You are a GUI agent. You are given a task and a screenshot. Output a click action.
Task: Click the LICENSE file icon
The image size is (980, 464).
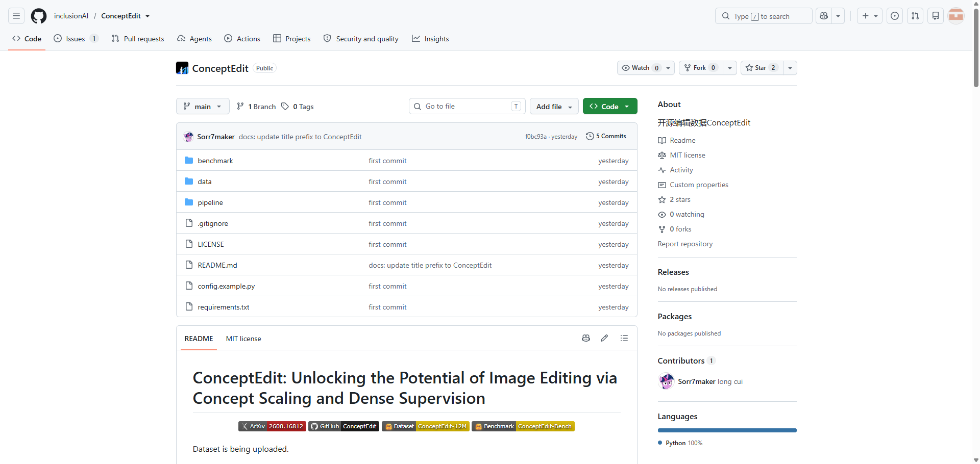[x=189, y=244]
